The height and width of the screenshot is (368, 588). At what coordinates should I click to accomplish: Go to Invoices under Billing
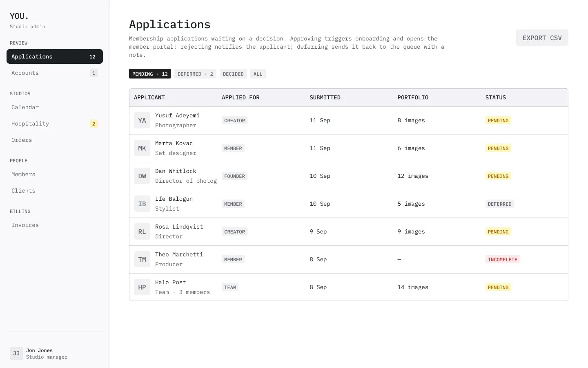[x=55, y=225]
